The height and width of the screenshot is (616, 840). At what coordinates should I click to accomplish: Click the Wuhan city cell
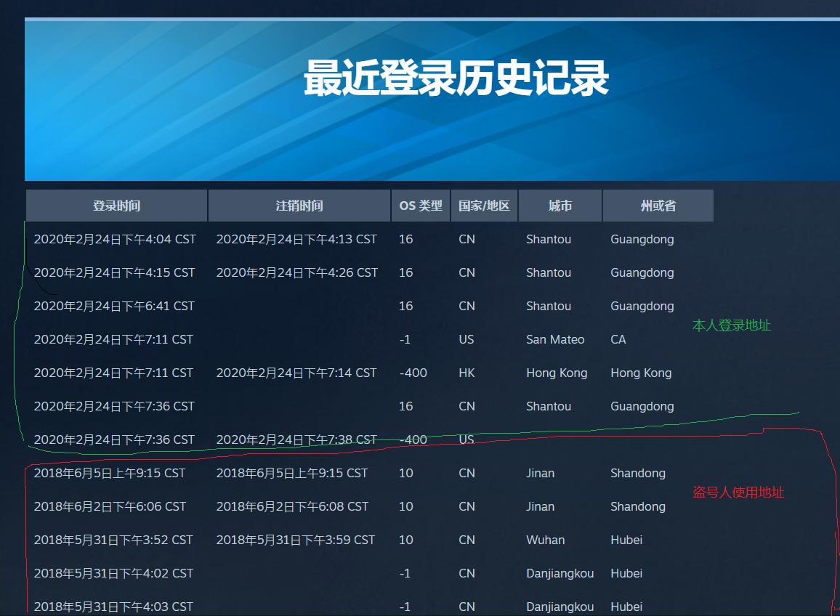[546, 540]
